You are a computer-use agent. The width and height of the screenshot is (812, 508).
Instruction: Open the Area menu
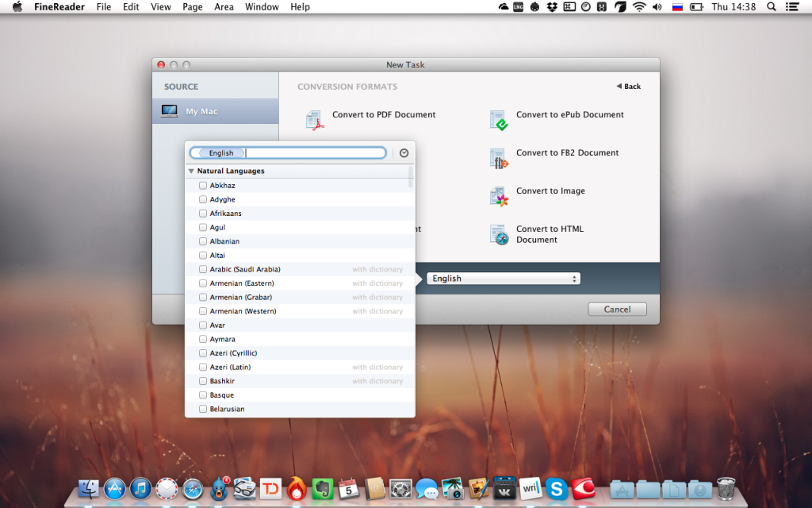pyautogui.click(x=224, y=7)
